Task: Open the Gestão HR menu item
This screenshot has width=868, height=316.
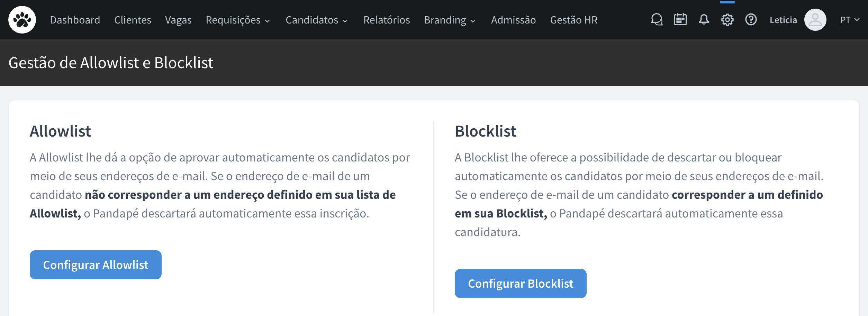Action: (x=574, y=20)
